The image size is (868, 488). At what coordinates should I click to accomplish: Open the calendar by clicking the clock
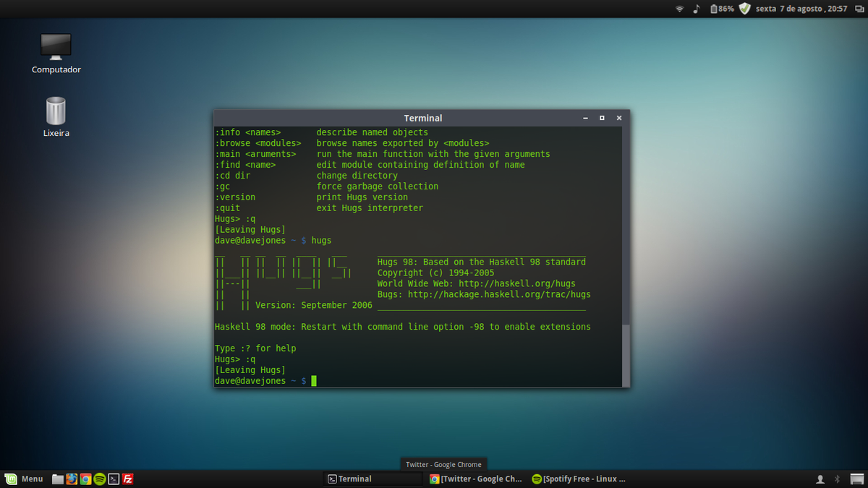click(x=801, y=8)
